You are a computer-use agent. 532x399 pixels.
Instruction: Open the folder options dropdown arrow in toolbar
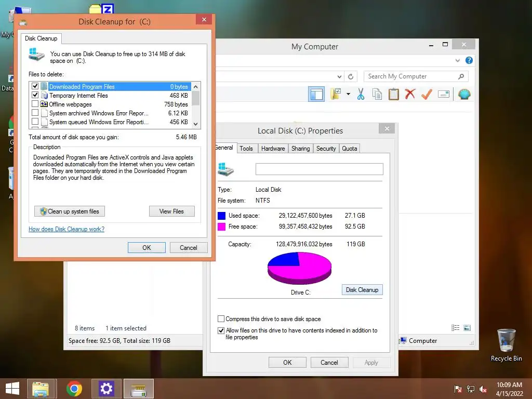point(348,94)
